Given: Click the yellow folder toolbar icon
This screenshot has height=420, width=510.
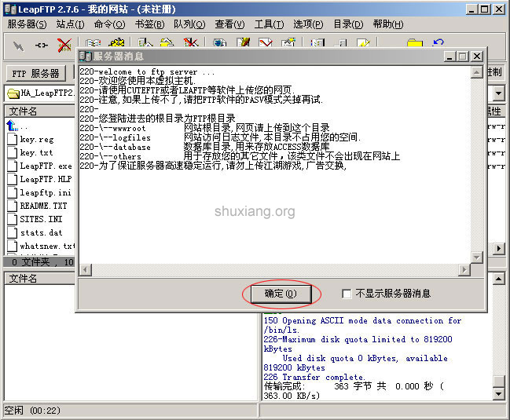Looking at the screenshot, I should [x=415, y=43].
